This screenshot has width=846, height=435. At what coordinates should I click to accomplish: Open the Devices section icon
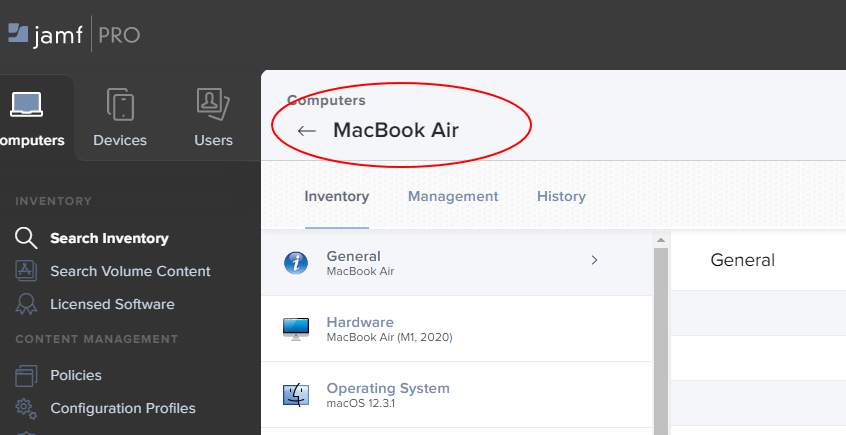click(x=120, y=104)
